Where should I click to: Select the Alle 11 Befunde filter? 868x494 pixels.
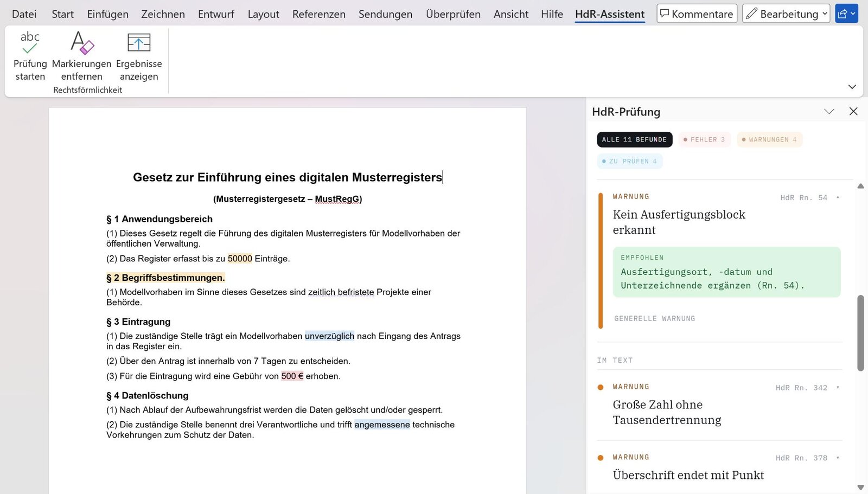tap(635, 139)
